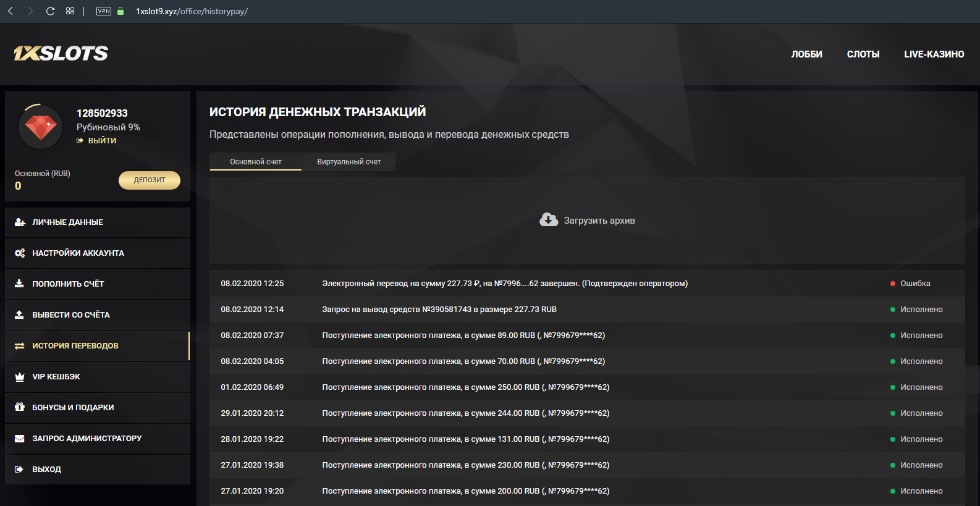Click the ВЫВЕСТИ СО СЧЁТА upload icon

tap(19, 315)
